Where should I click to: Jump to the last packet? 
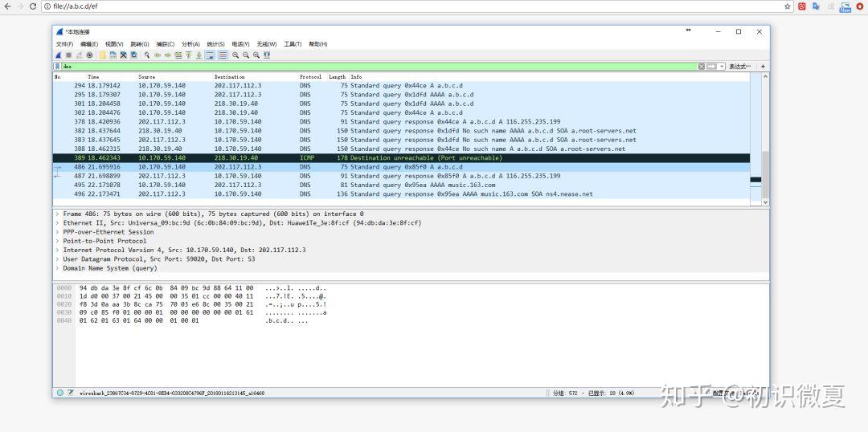coord(199,55)
